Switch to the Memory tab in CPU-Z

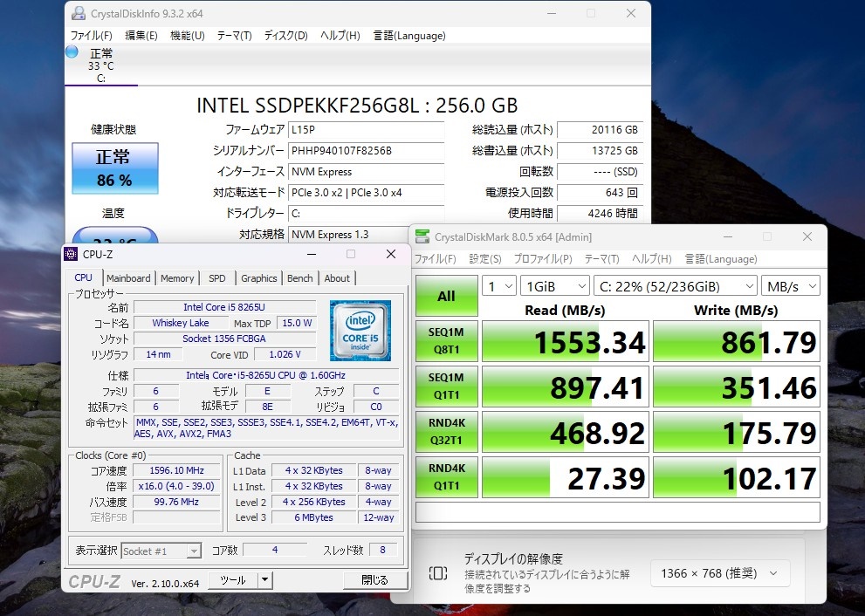point(177,278)
